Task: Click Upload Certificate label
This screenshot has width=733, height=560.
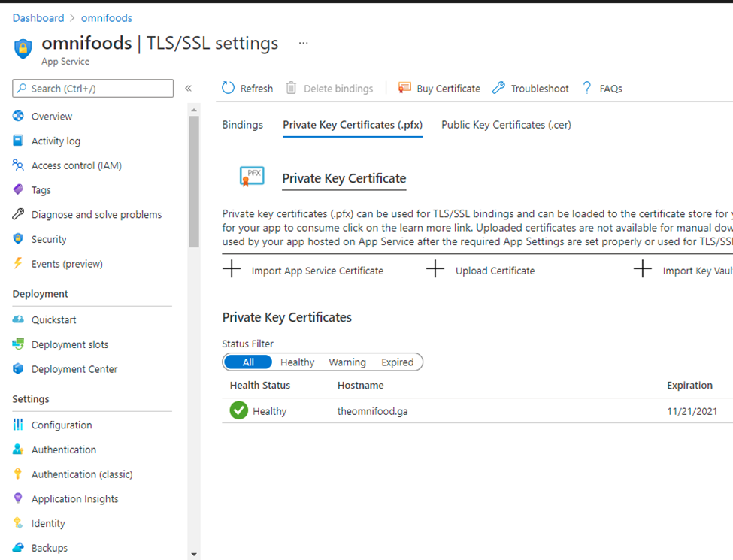Action: tap(495, 271)
